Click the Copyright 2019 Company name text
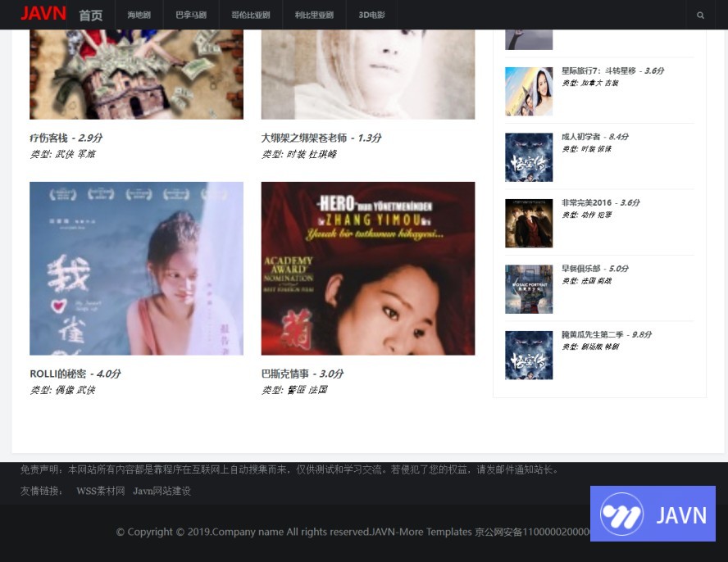 353,532
